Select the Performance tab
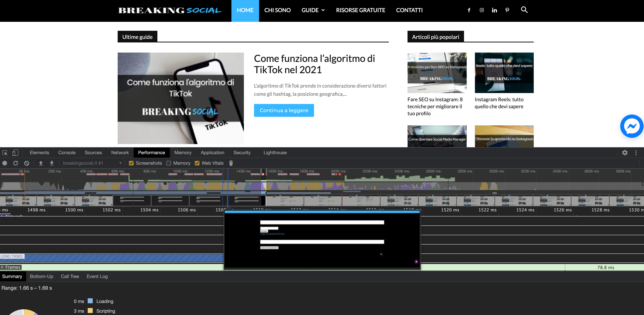Viewport: 644px width, 315px height. click(x=152, y=153)
